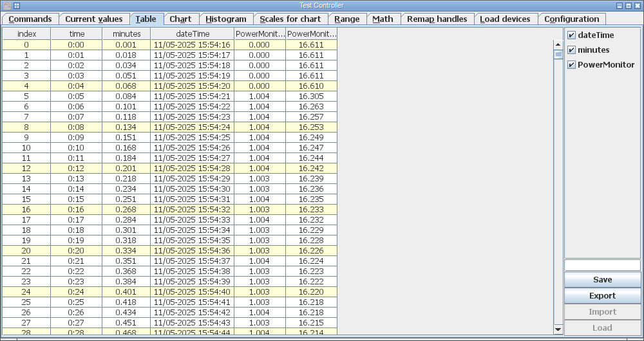Select minutes value 0.451
Image resolution: width=644 pixels, height=341 pixels.
[x=126, y=322]
